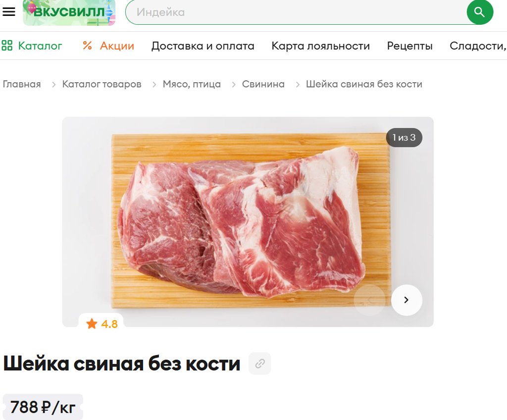Open the Рецепты section
The width and height of the screenshot is (507, 420).
[x=409, y=46]
